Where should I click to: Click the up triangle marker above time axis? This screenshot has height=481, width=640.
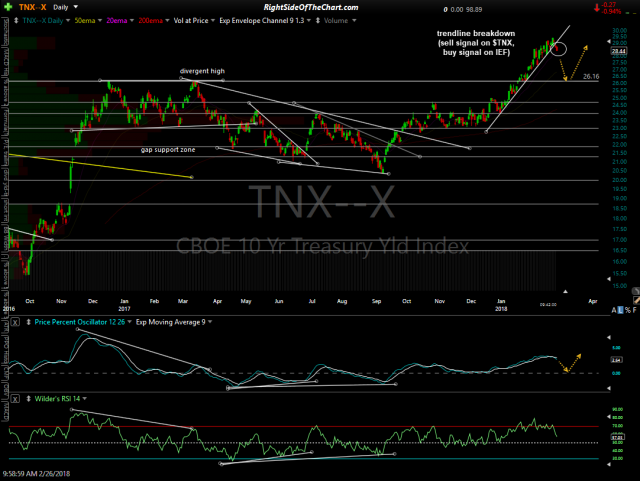pos(565,292)
